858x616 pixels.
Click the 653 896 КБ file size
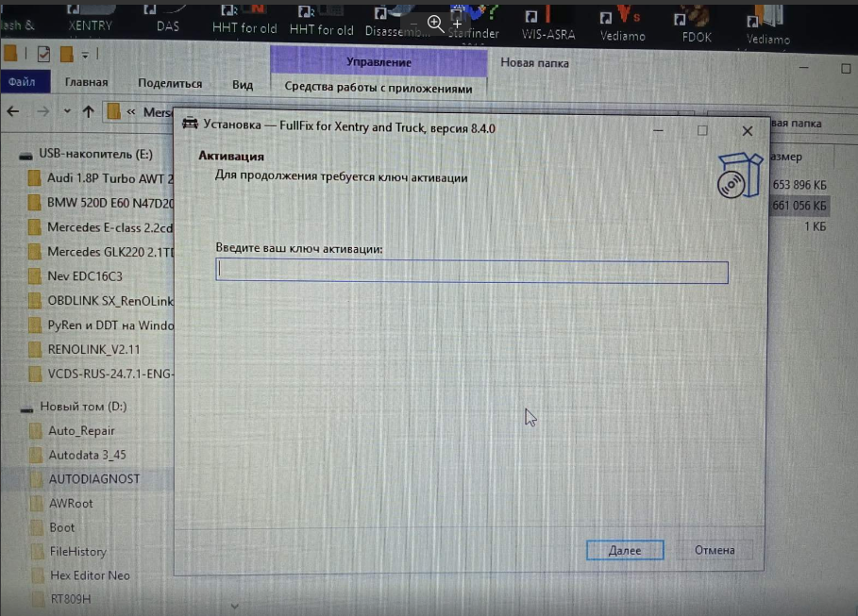pos(799,185)
